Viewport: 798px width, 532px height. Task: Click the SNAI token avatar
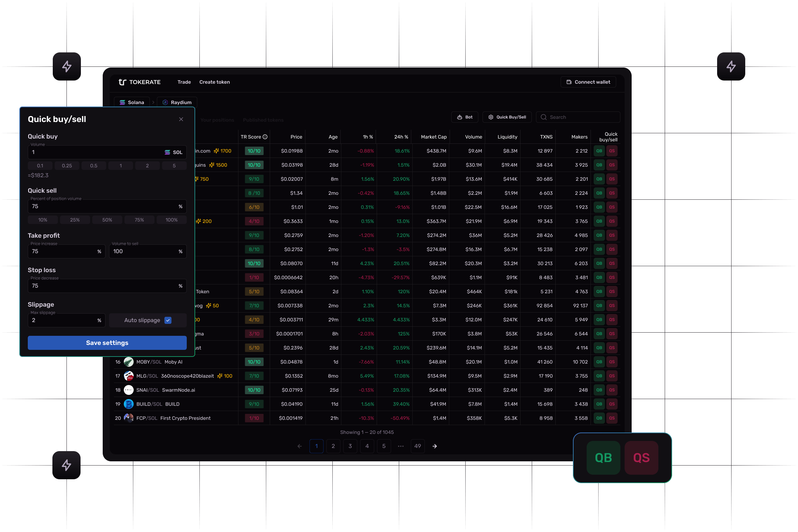pos(129,390)
